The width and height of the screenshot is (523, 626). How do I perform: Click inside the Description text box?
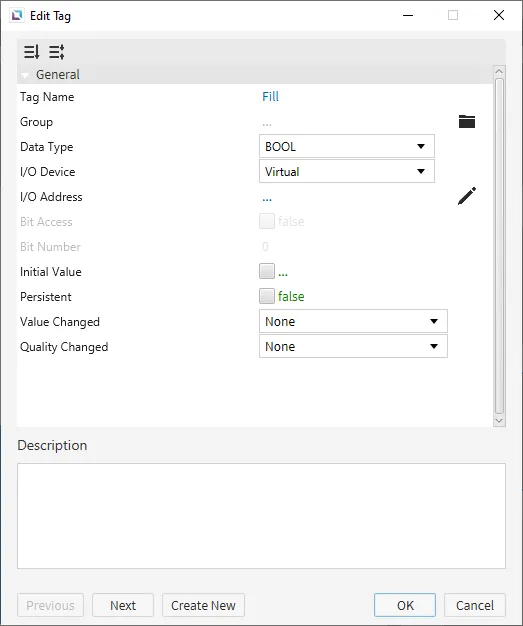pyautogui.click(x=261, y=516)
